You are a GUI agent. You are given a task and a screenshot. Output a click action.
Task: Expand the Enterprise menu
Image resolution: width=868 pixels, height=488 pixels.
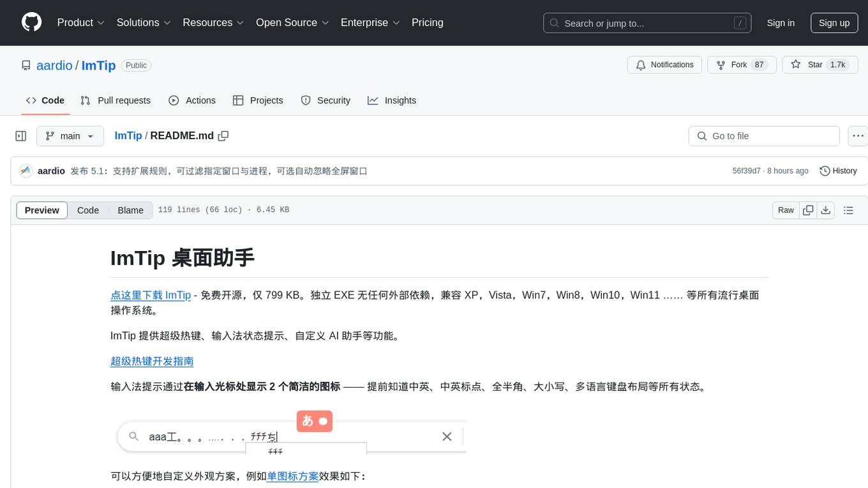[x=370, y=22]
